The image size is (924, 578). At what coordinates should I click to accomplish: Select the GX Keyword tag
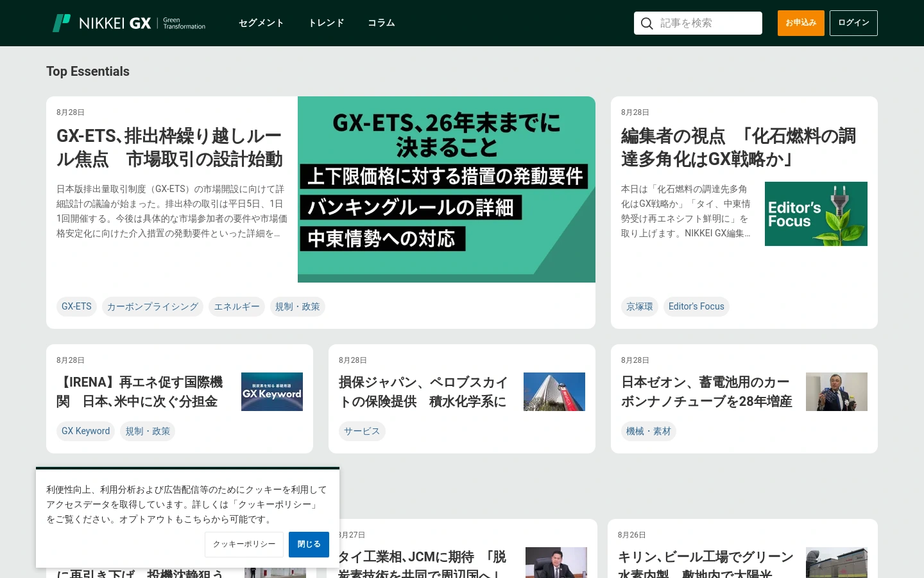point(85,432)
